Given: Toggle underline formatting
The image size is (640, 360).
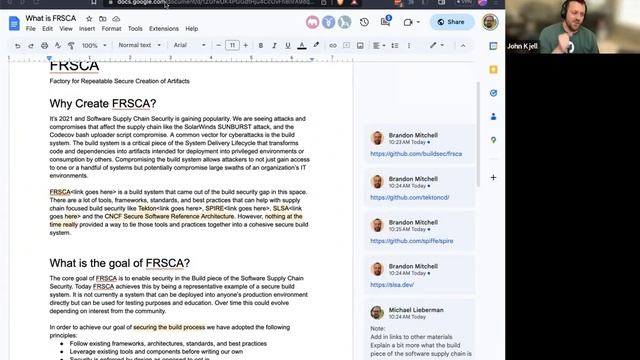Looking at the screenshot, I should (x=288, y=45).
